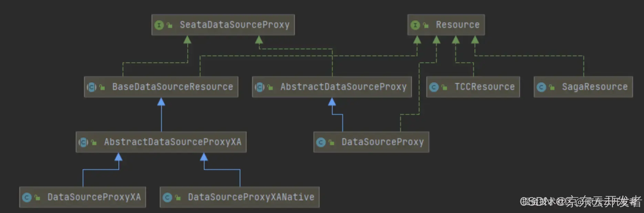This screenshot has height=213, width=644.
Task: Select the DataSourceProxyXA class node
Action: click(x=83, y=197)
